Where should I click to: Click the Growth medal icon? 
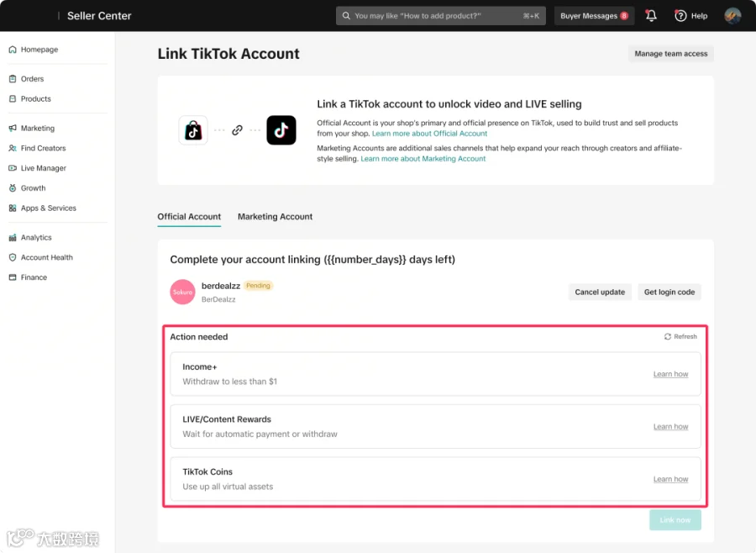coord(13,187)
